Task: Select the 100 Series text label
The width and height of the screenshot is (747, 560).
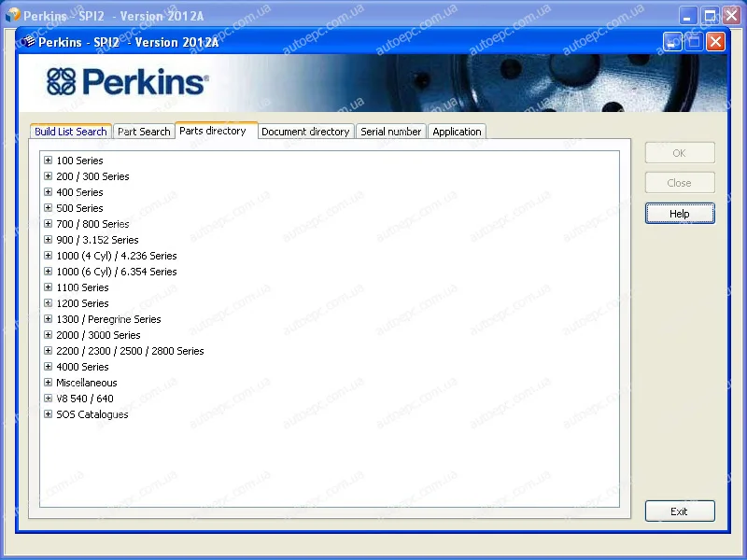Action: click(x=79, y=161)
